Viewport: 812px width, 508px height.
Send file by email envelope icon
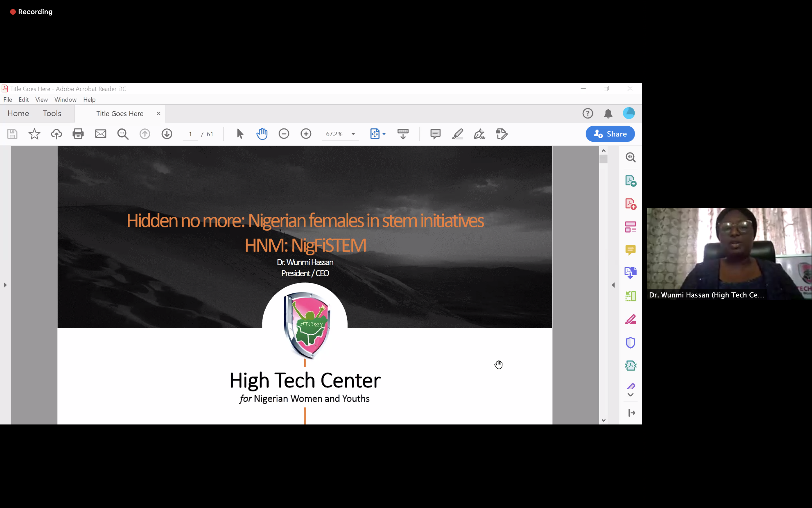point(101,134)
